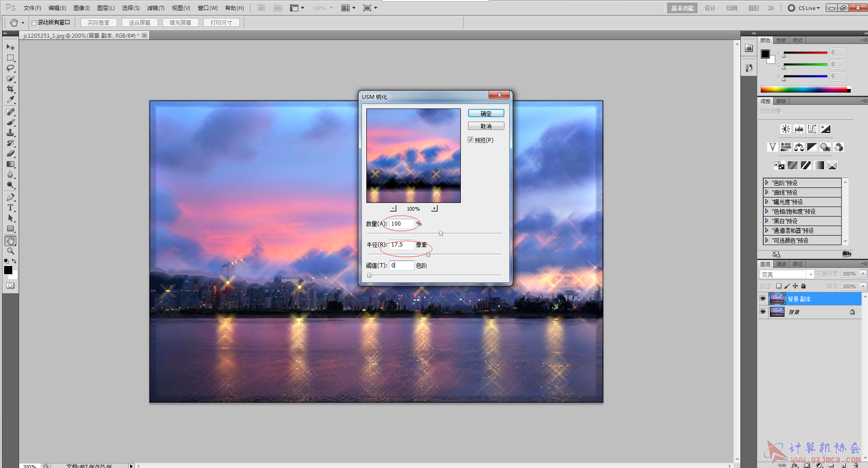868x468 pixels.
Task: Open the 滤镜(T) menu
Action: 155,8
